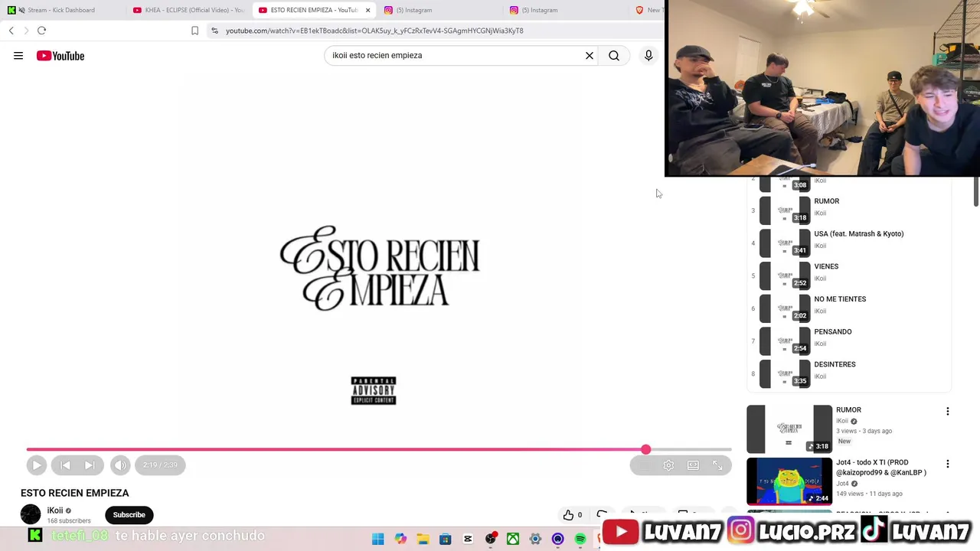Open suggested RUMOR video thumbnail

click(789, 429)
